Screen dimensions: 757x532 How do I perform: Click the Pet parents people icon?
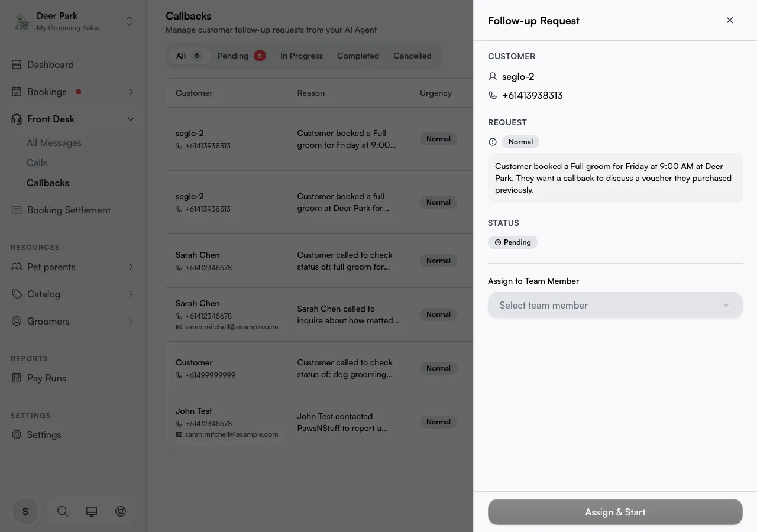(17, 267)
